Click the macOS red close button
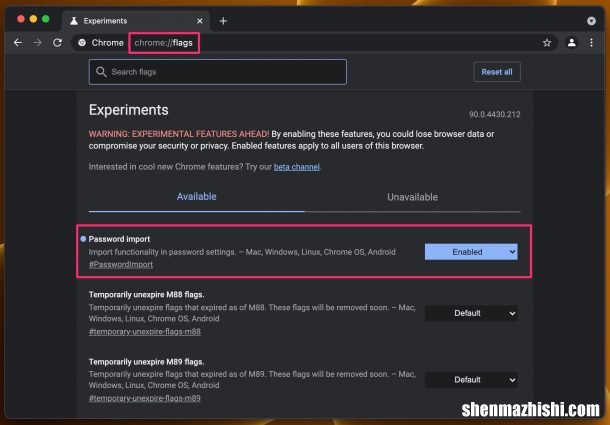Screen dimensions: 610x425 [x=21, y=19]
